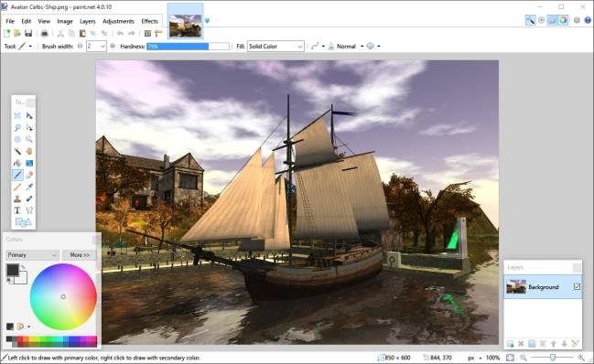Open the Settings gear icon
Image resolution: width=594 pixels, height=364 pixels.
coord(577,20)
